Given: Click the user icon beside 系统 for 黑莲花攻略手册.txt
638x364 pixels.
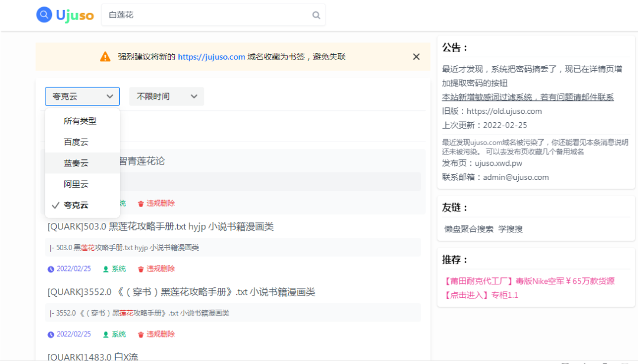Looking at the screenshot, I should pos(106,269).
